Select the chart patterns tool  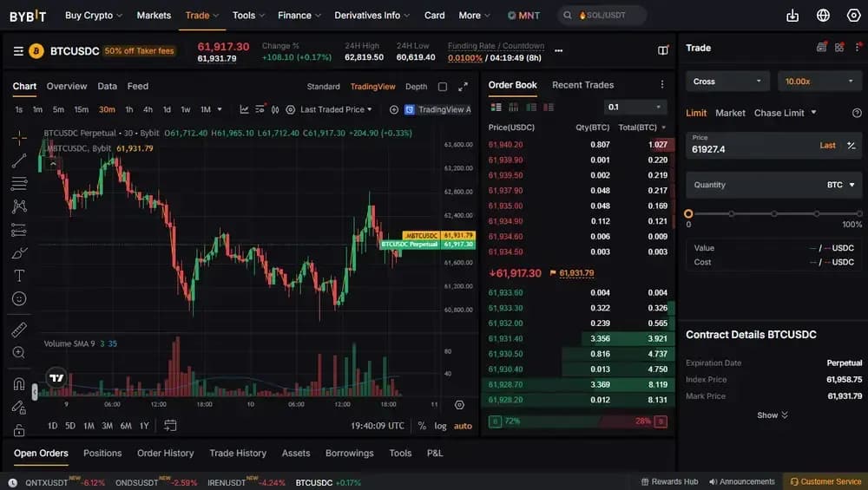19,206
